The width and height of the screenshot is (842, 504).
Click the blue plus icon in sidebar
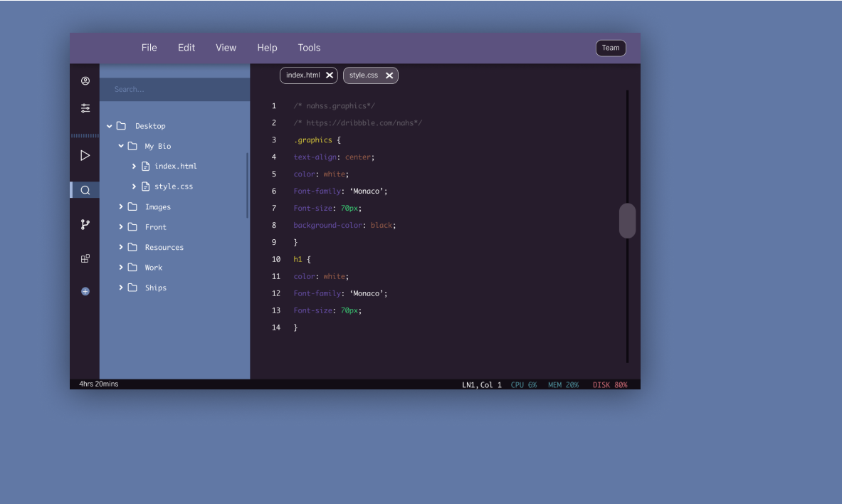85,291
